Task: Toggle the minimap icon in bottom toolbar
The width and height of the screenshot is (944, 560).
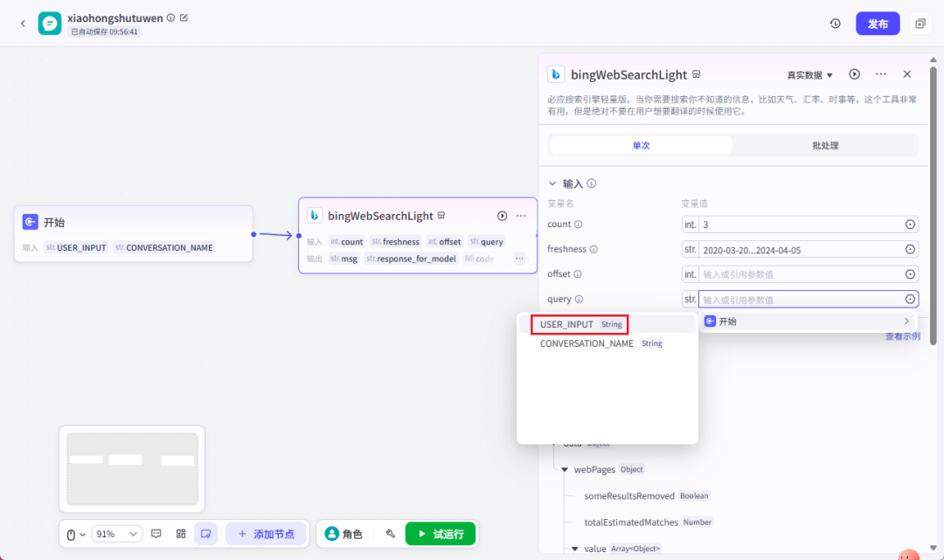Action: (x=206, y=534)
